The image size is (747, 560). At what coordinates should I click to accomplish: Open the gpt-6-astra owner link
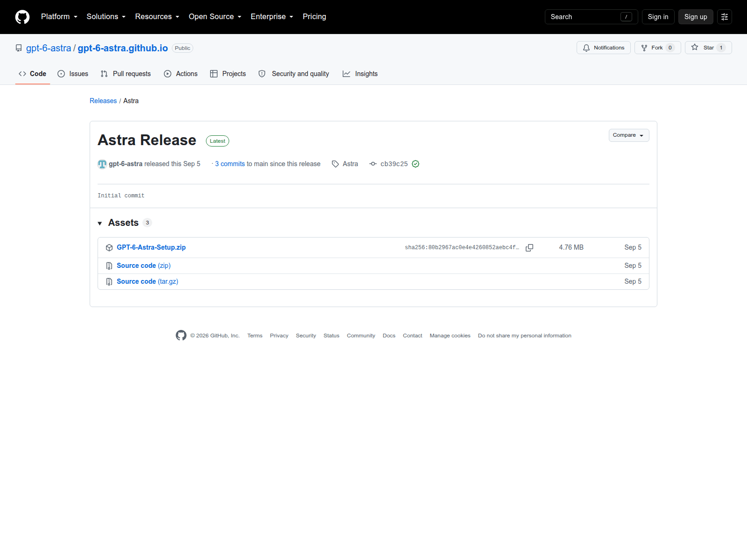tap(49, 48)
